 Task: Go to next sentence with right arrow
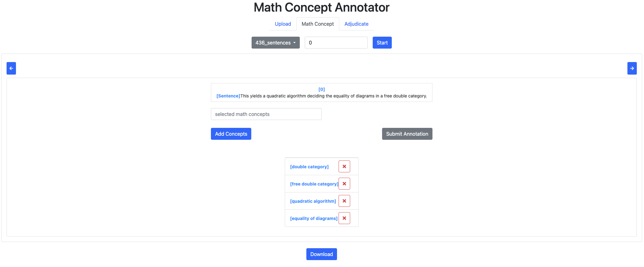coord(632,68)
